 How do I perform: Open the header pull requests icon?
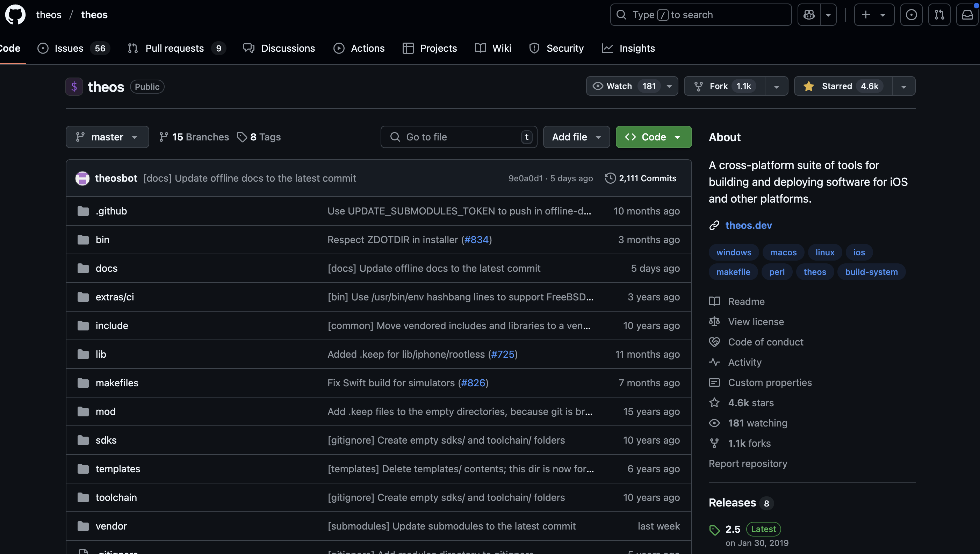click(939, 15)
